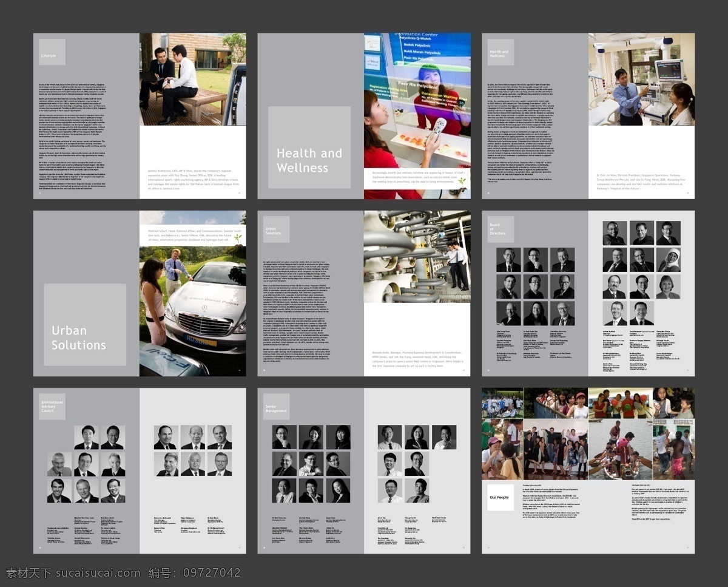Click small "Urban Solutions" label above the article
The width and height of the screenshot is (728, 587).
(276, 229)
